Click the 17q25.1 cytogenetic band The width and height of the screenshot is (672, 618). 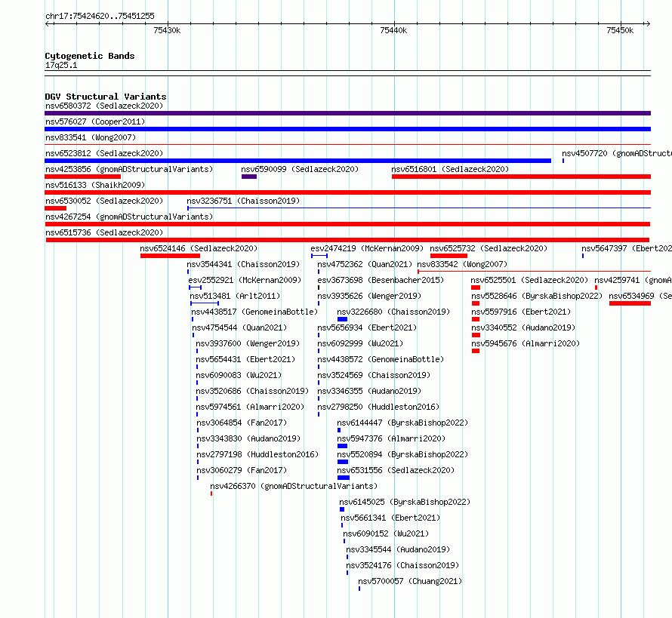347,73
